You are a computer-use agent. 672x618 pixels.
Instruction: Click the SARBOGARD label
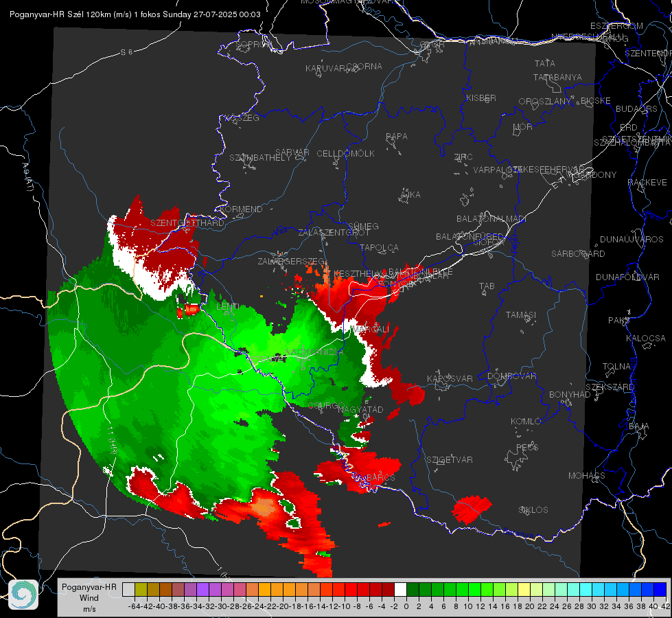point(578,254)
